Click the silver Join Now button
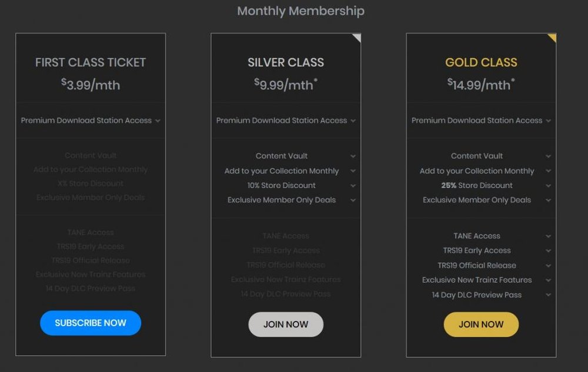Screen dimensions: 588x372 286,324
